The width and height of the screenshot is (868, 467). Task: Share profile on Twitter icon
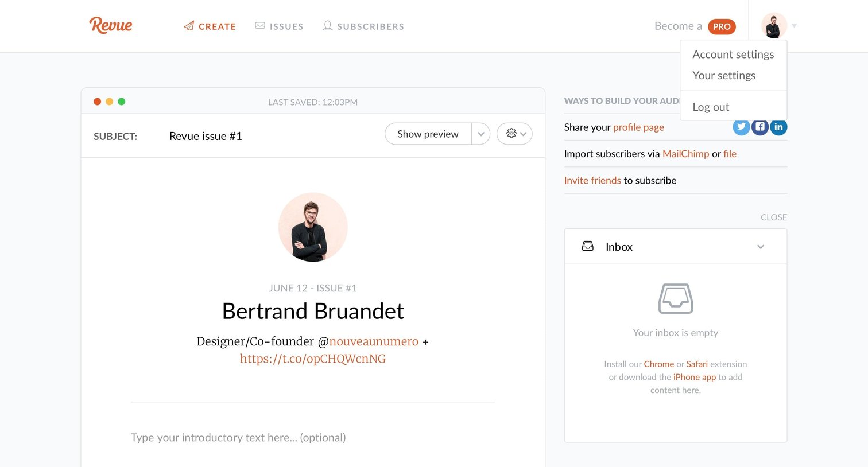741,128
